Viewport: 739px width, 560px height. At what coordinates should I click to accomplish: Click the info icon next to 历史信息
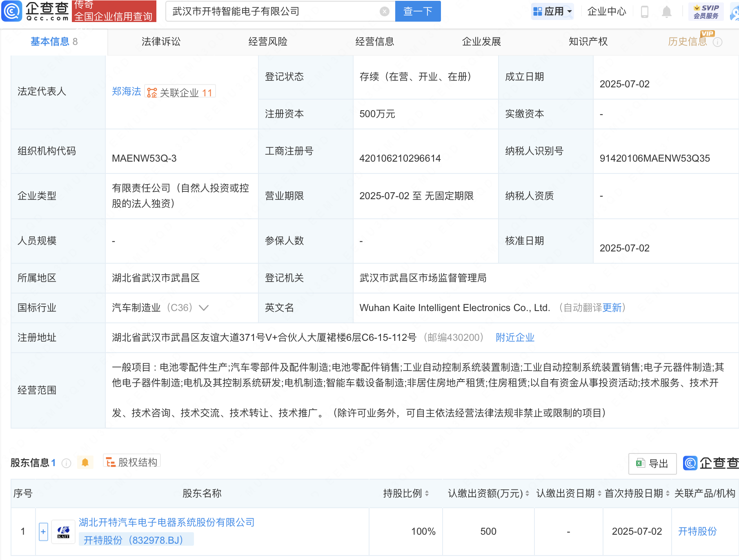(717, 42)
